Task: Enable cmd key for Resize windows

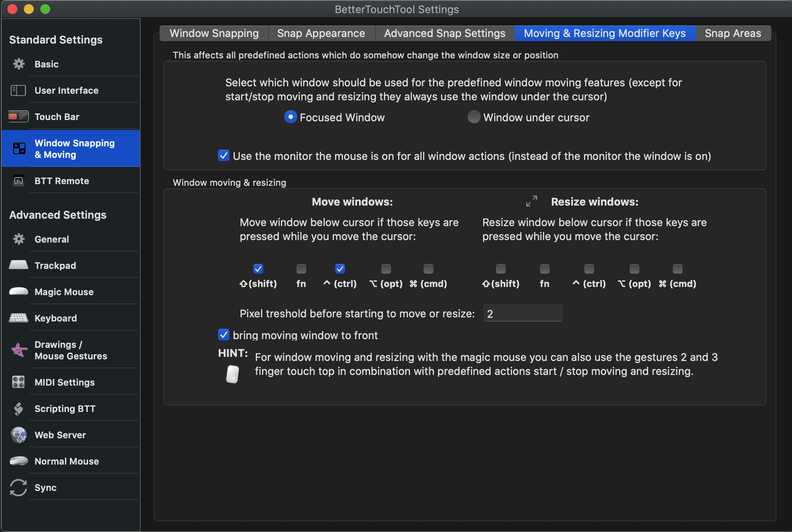Action: 677,269
